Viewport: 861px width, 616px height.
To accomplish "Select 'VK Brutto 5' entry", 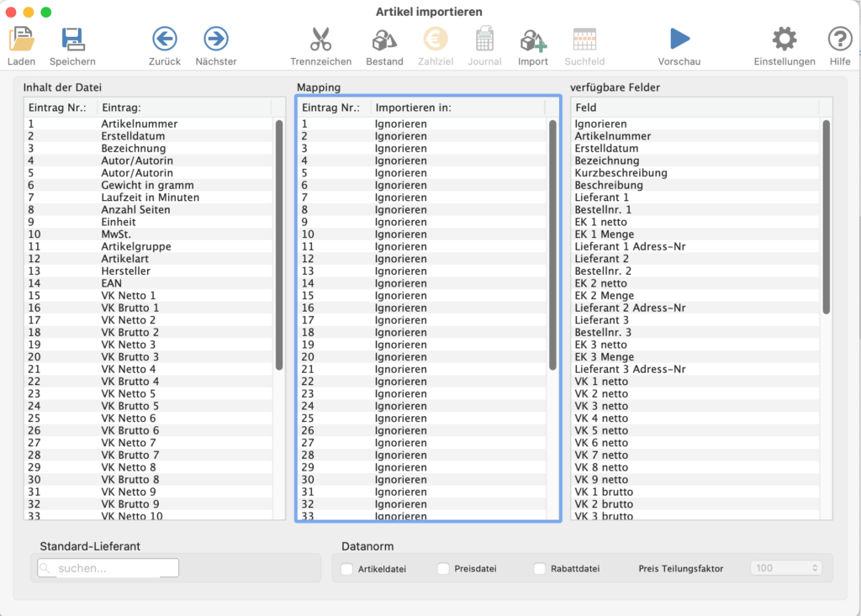I will (130, 406).
